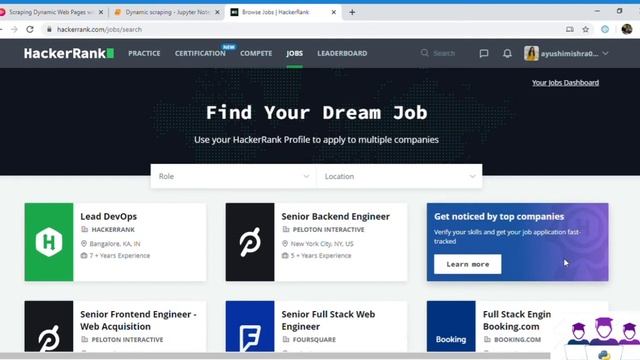Viewport: 640px width, 360px height.
Task: Click the user profile avatar
Action: (x=531, y=53)
